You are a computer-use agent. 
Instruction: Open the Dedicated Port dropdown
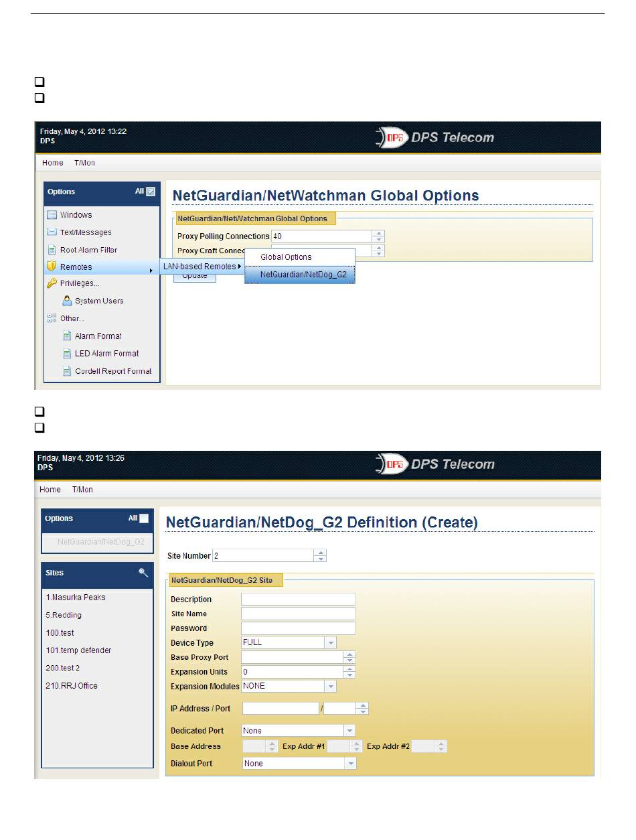click(x=349, y=731)
